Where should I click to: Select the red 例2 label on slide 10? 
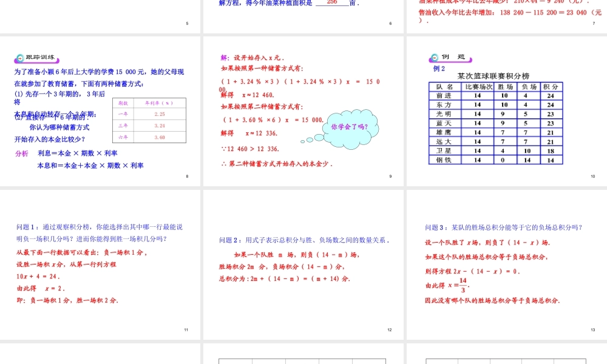[x=438, y=69]
